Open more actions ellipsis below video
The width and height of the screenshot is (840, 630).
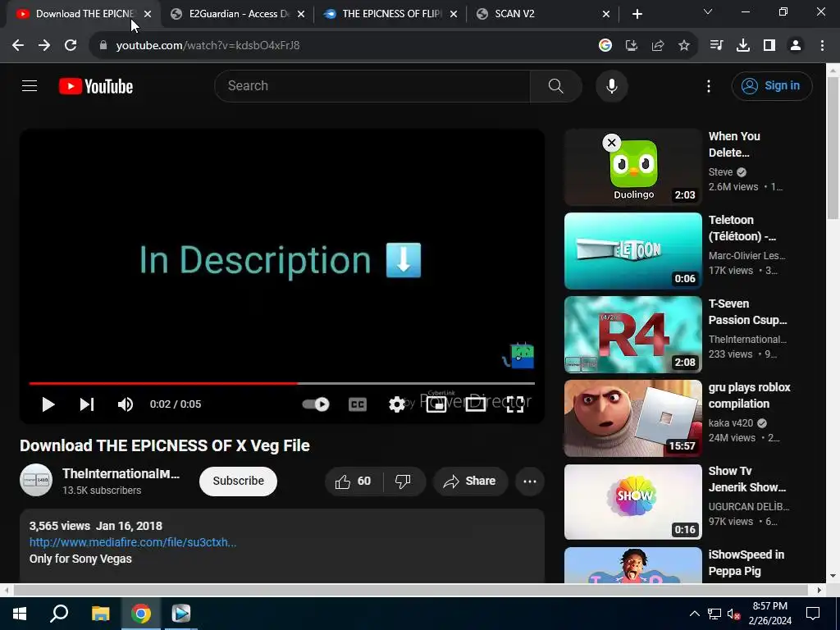pos(530,481)
